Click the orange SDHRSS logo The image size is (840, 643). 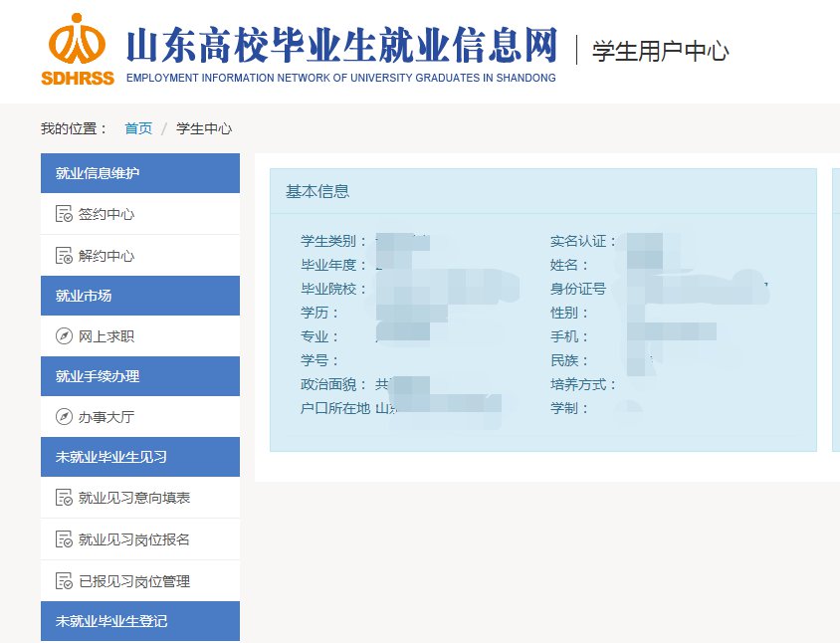click(78, 48)
